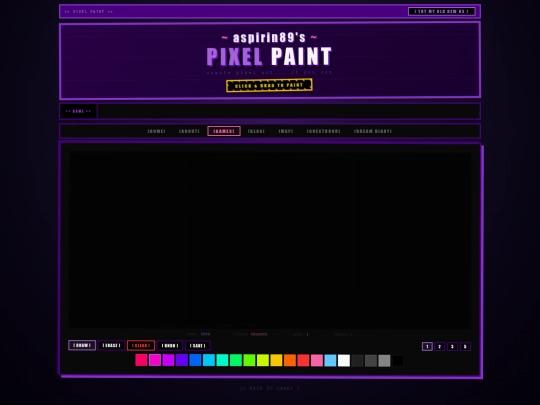The height and width of the screenshot is (405, 540).
Task: Click the aspirin89's header text
Action: [269, 38]
